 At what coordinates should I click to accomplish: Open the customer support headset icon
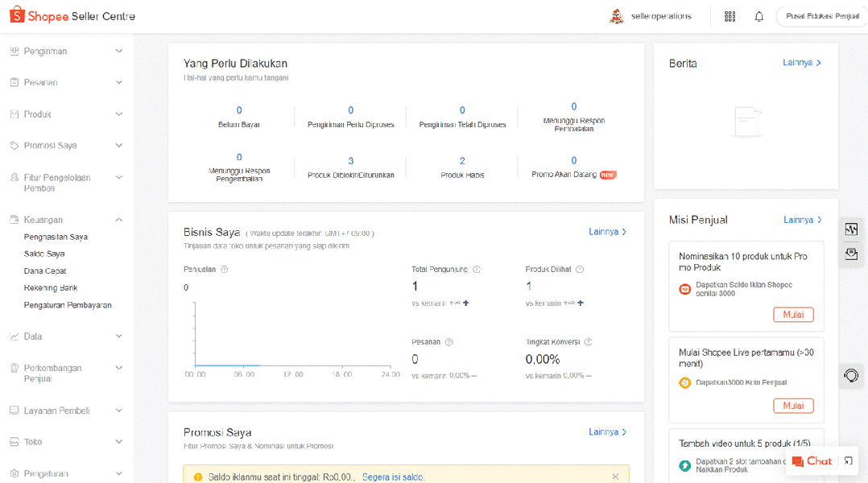[x=851, y=376]
